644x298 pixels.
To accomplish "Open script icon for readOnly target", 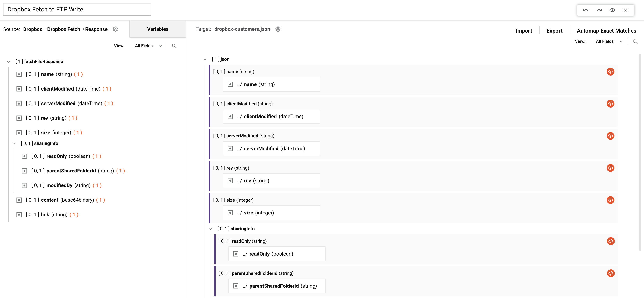I will coord(611,241).
